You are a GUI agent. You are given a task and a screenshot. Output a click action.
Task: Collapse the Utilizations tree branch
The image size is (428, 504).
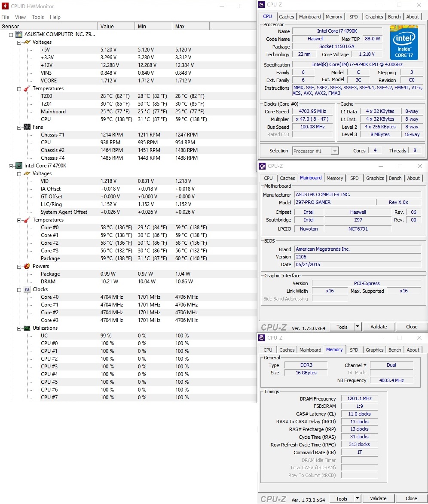(x=19, y=328)
